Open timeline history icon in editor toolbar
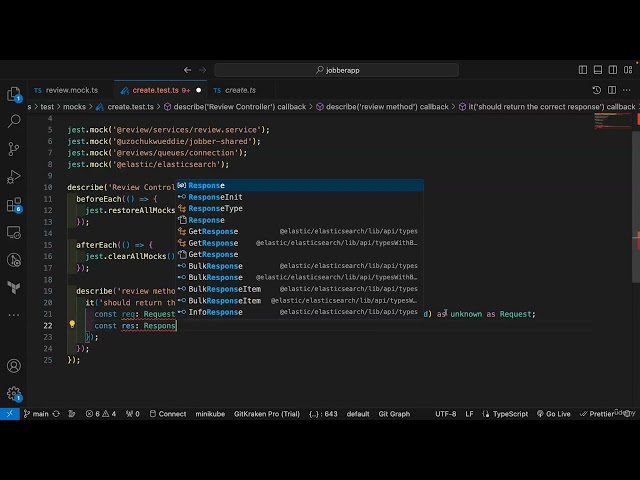 click(x=596, y=90)
